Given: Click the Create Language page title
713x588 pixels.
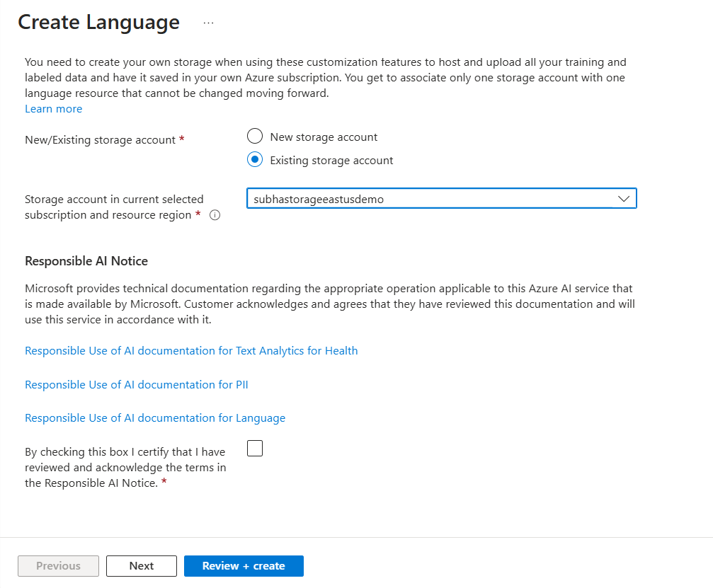Looking at the screenshot, I should 98,23.
